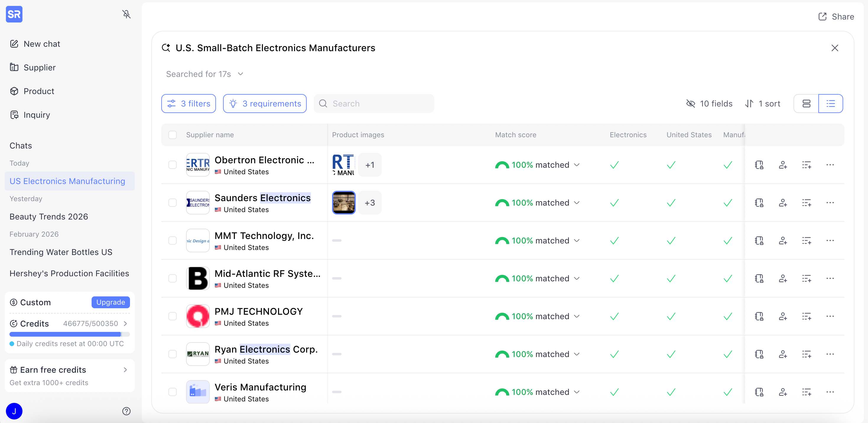868x423 pixels.
Task: Expand match score dropdown for Ryan Electronics
Action: tap(577, 354)
